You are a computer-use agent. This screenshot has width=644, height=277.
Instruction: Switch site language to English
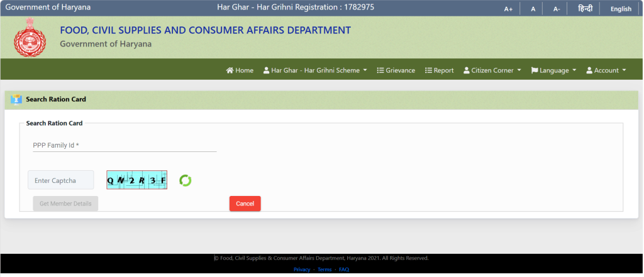point(621,9)
